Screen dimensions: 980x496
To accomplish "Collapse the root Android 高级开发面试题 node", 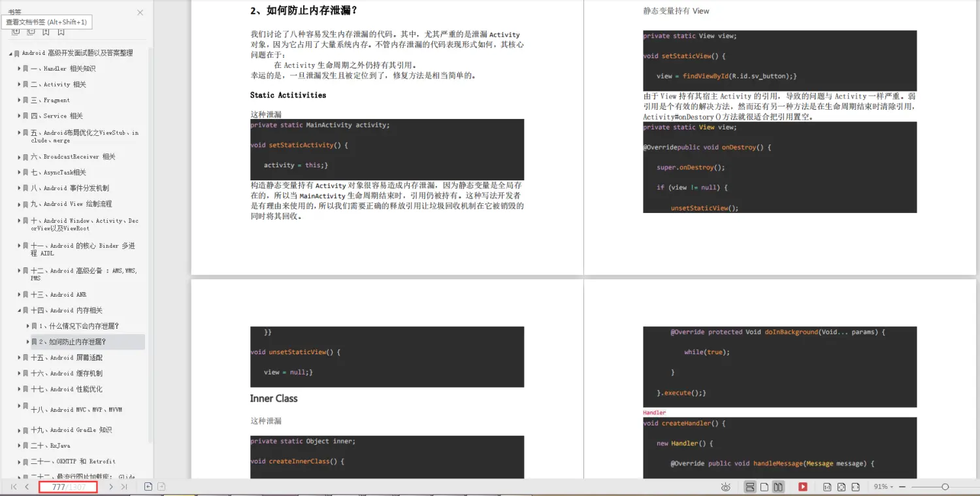I will pyautogui.click(x=10, y=53).
